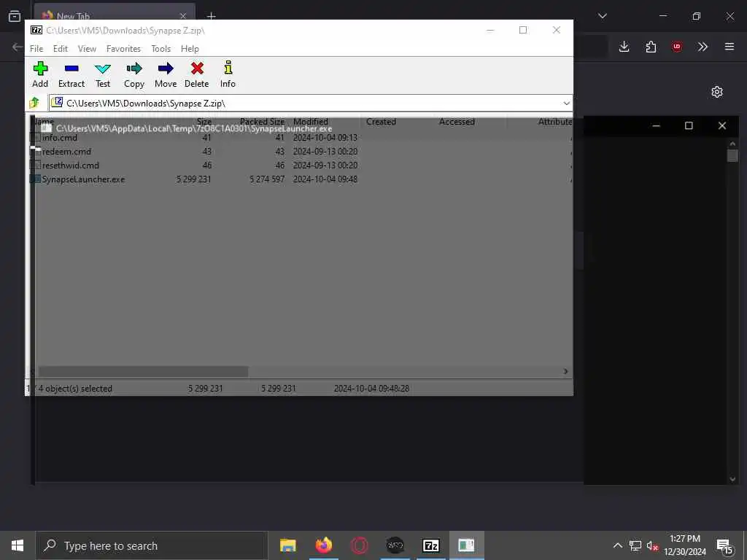The height and width of the screenshot is (560, 747).
Task: Click the uBlock Origin extension icon
Action: pos(677,47)
